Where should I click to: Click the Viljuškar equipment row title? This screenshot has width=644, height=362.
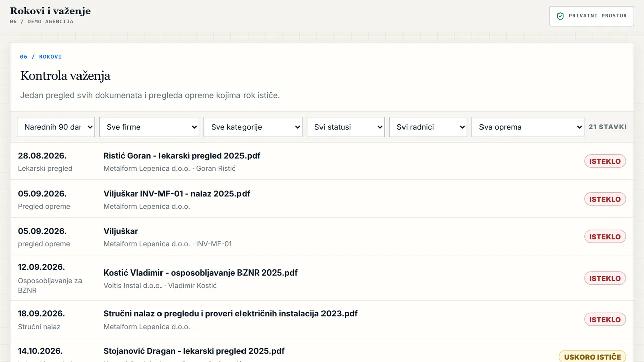coord(121,231)
